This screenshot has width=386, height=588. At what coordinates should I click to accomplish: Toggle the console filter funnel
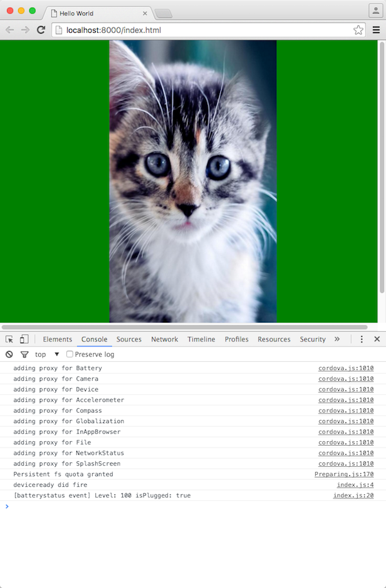(24, 354)
